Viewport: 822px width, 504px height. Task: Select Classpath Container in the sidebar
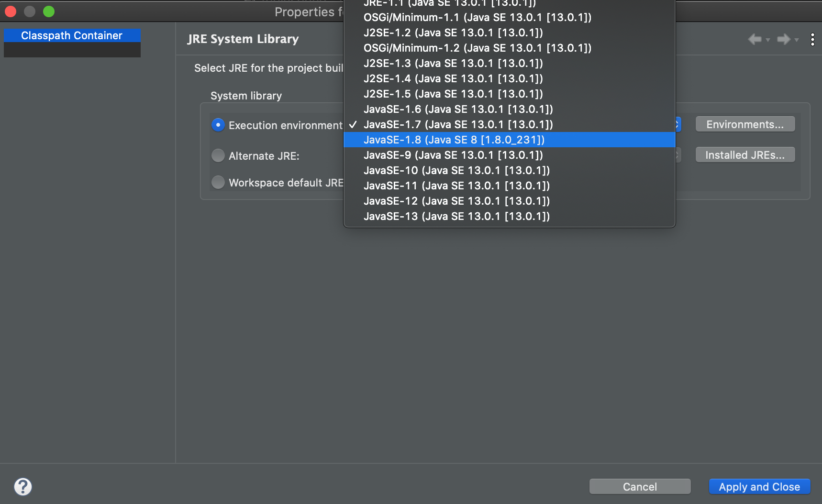point(72,35)
